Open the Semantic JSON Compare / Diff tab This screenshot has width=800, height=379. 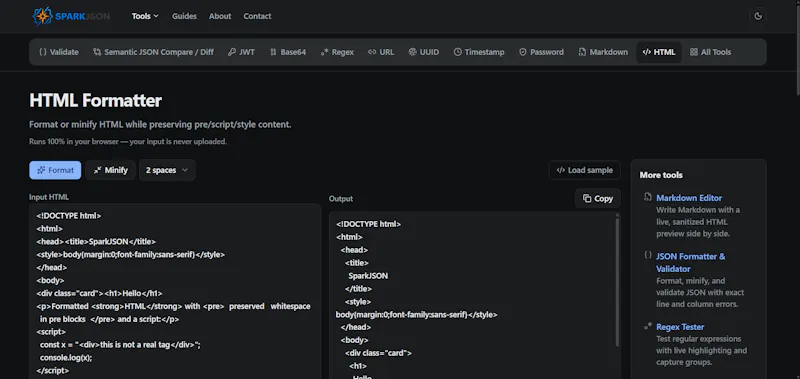pyautogui.click(x=153, y=52)
